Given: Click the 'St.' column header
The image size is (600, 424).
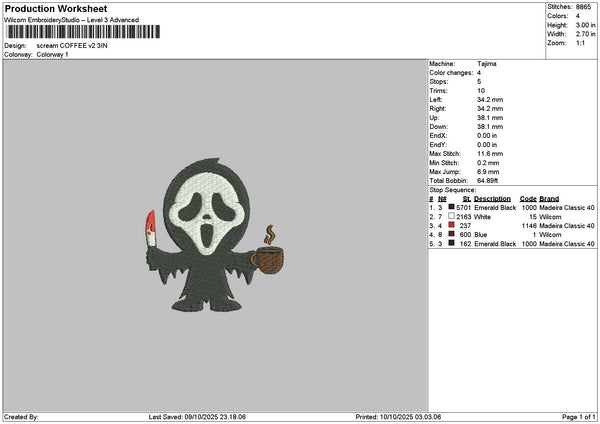Looking at the screenshot, I should click(x=466, y=199).
